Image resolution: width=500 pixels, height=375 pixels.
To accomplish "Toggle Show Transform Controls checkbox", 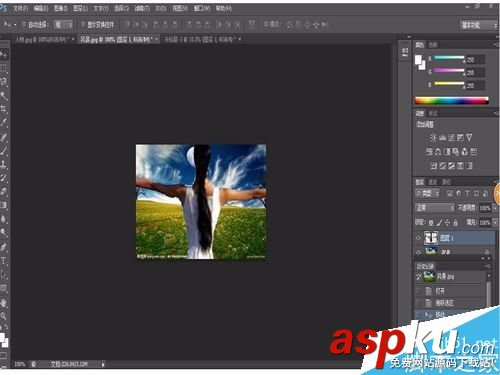I will 83,24.
